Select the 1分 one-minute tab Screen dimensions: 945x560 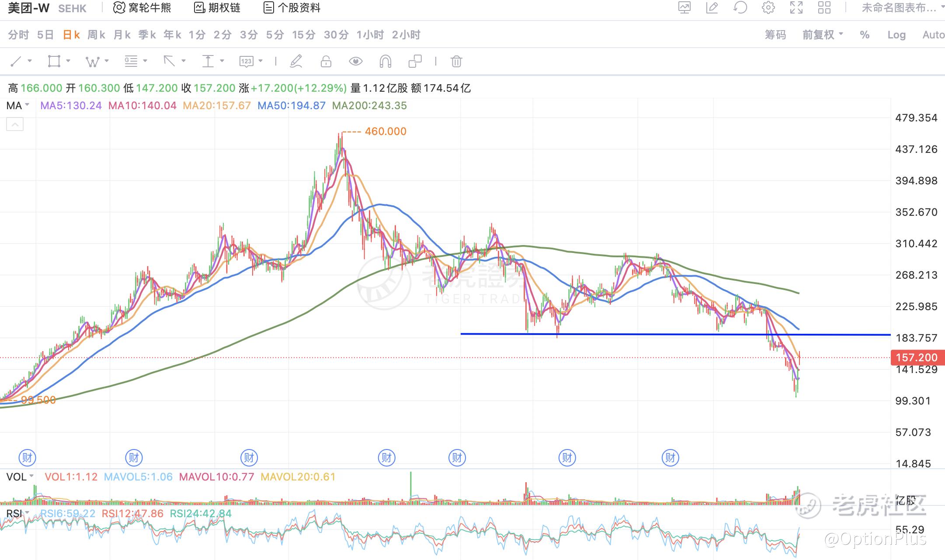pyautogui.click(x=197, y=35)
